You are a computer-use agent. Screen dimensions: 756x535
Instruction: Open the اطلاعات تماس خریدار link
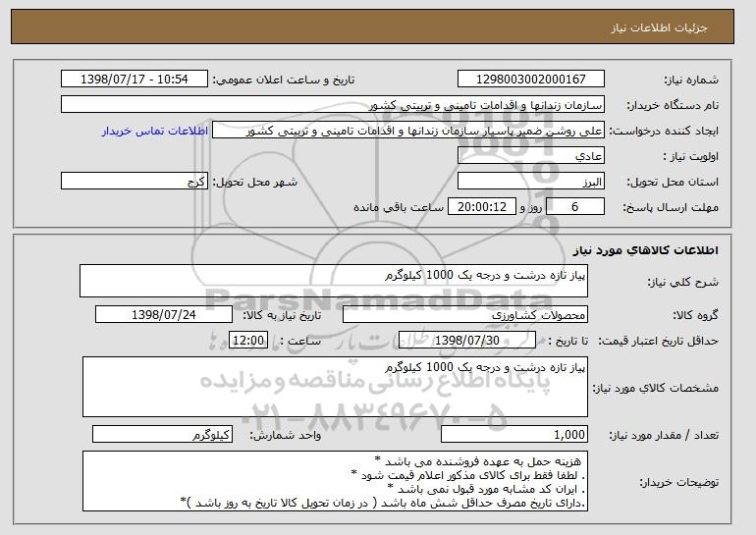tap(155, 132)
